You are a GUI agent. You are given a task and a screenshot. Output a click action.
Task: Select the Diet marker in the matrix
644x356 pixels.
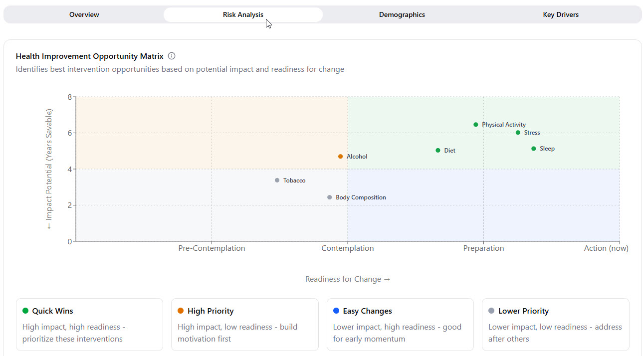(438, 151)
